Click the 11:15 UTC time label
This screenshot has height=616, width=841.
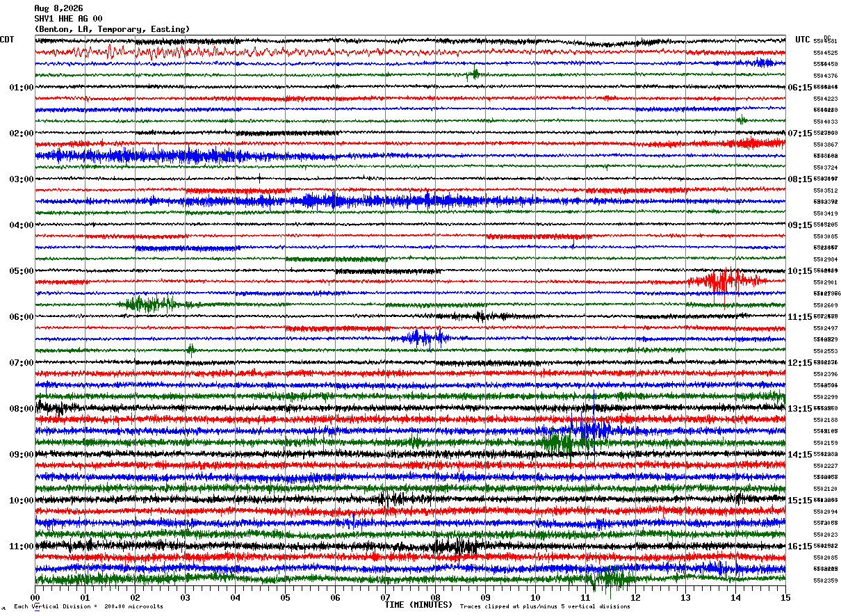799,317
